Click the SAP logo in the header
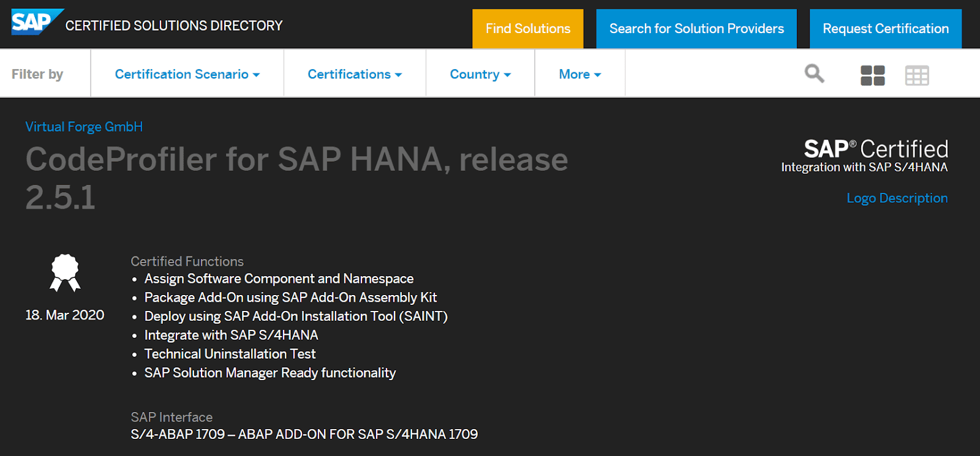Viewport: 980px width, 456px height. click(x=36, y=23)
